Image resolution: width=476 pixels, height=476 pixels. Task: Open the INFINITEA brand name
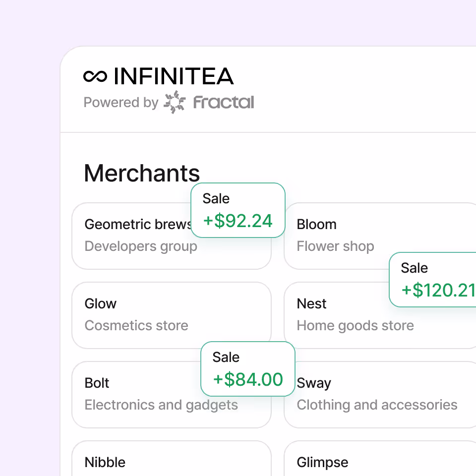coord(173,76)
